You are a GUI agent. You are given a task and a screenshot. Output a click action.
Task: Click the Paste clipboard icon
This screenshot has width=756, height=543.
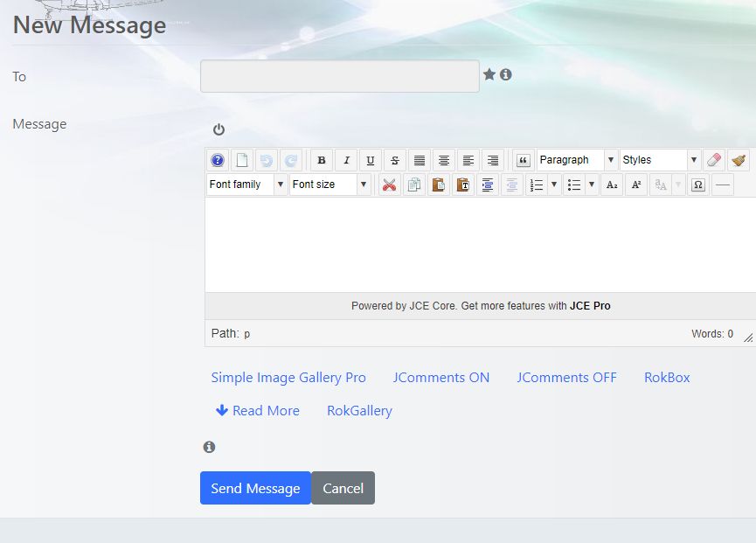tap(438, 184)
